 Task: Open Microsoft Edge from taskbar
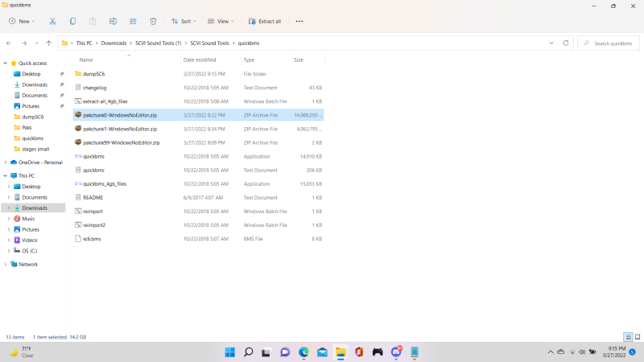point(303,352)
